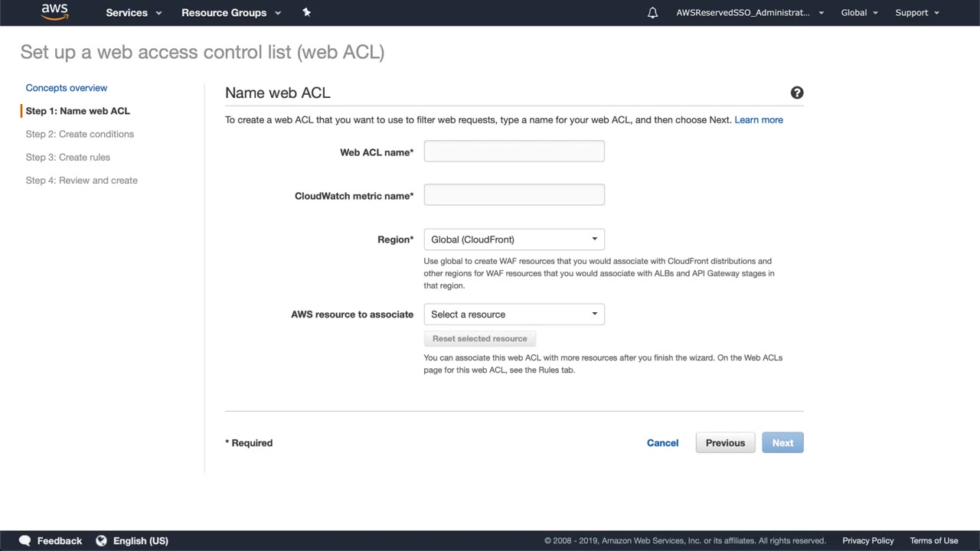The width and height of the screenshot is (980, 551).
Task: Expand the Global region selector in navbar
Action: coord(859,13)
